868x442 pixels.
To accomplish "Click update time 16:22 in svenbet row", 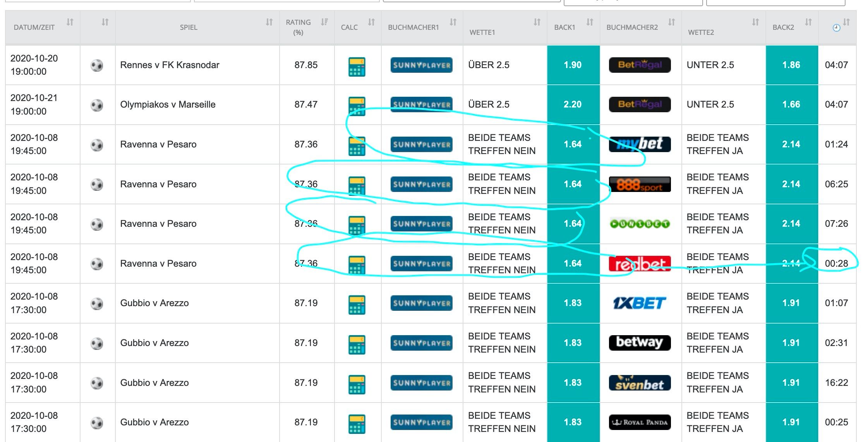I will click(x=836, y=383).
